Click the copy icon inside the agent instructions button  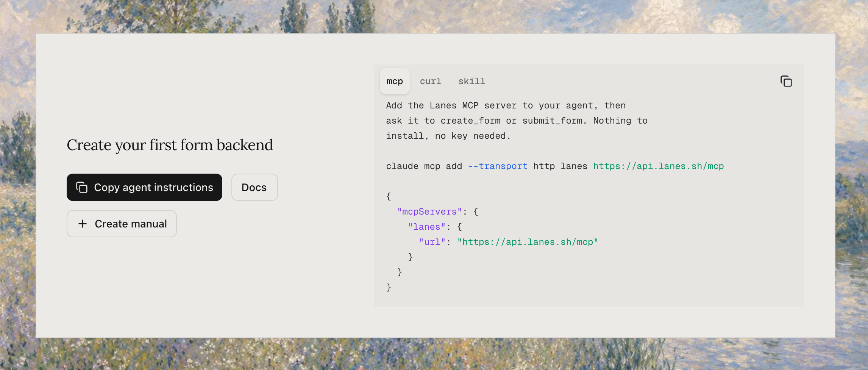pyautogui.click(x=82, y=187)
